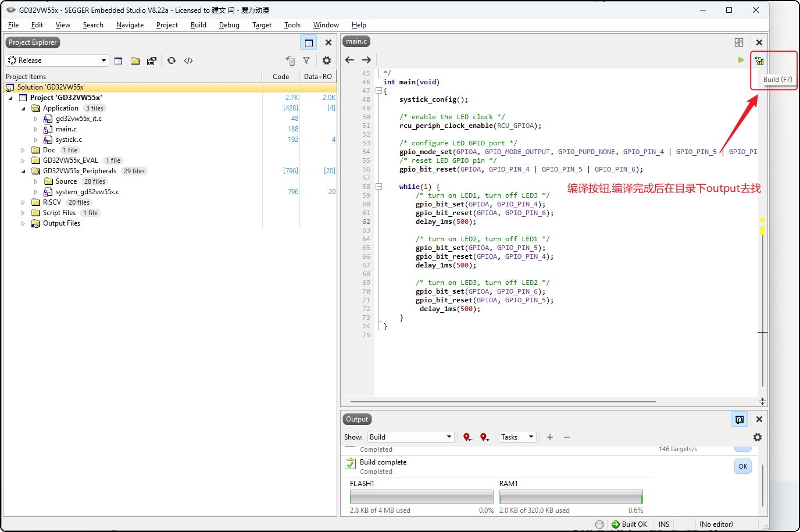
Task: Click the FLASH1 memory usage bar
Action: 422,497
